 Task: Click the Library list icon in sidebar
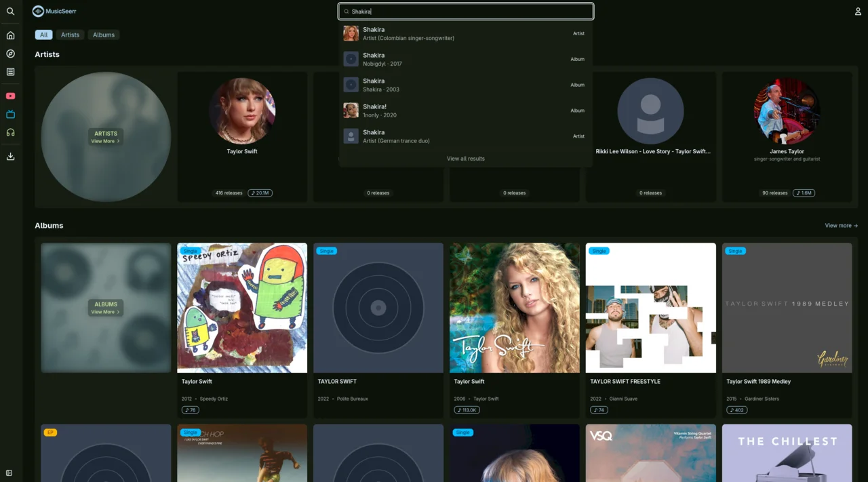(x=10, y=72)
